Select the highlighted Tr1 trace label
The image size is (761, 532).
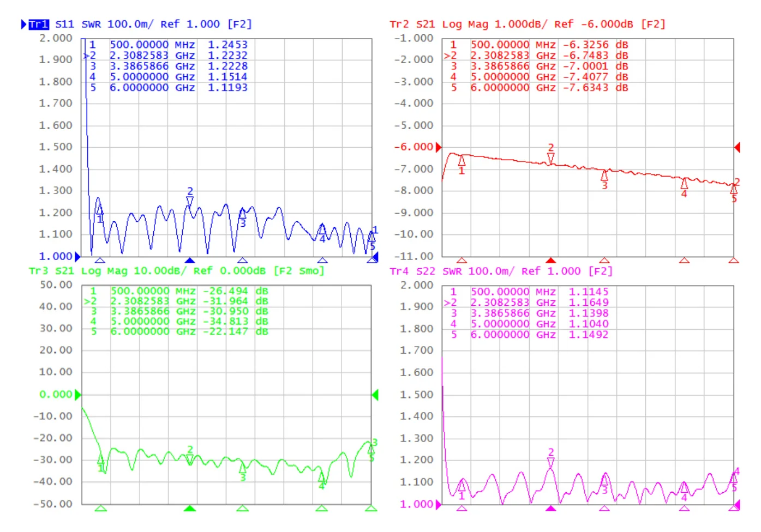coord(39,25)
